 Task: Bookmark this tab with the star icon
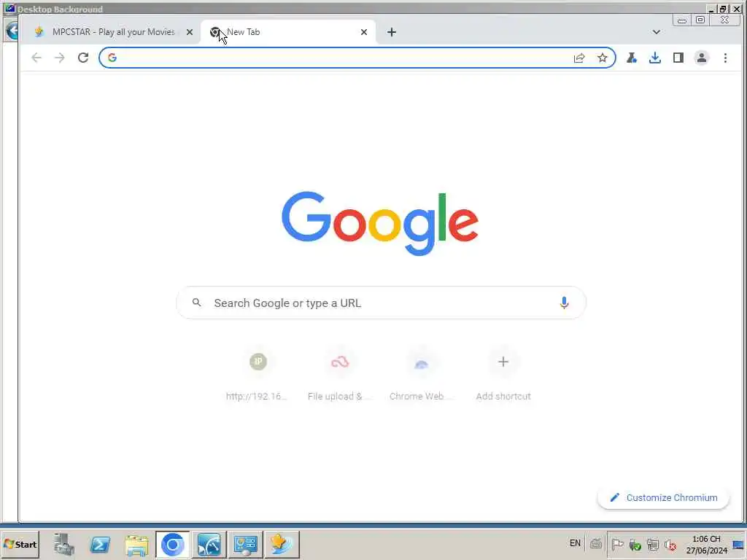[x=602, y=58]
